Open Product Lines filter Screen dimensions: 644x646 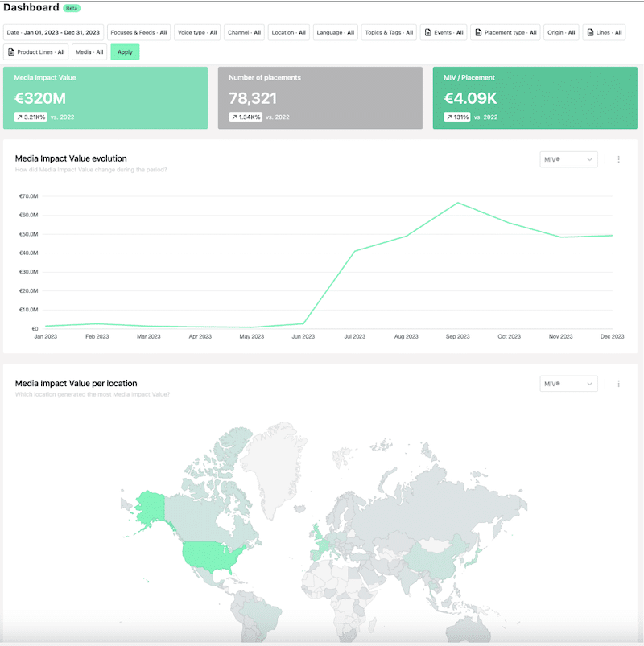36,52
